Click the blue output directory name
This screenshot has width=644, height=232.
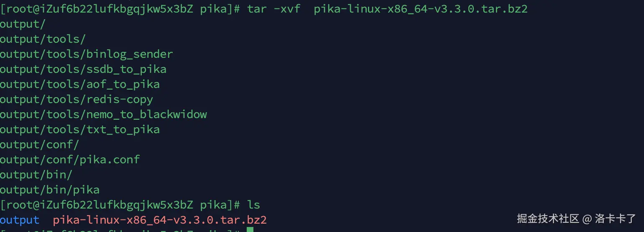pos(20,220)
